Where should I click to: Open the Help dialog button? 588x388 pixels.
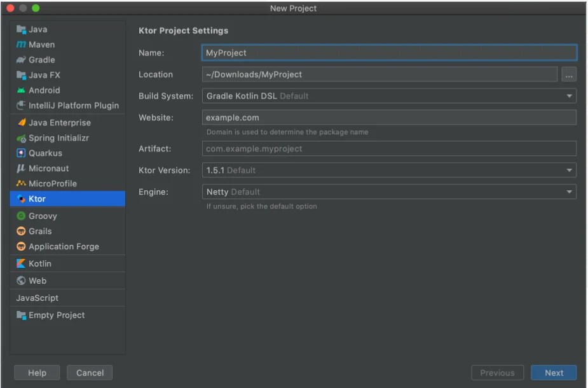[x=37, y=373]
